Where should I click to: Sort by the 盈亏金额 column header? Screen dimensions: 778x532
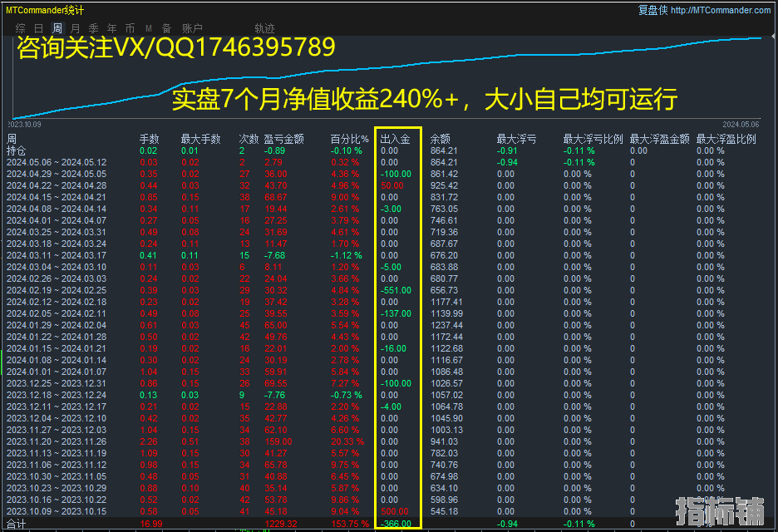pos(283,139)
